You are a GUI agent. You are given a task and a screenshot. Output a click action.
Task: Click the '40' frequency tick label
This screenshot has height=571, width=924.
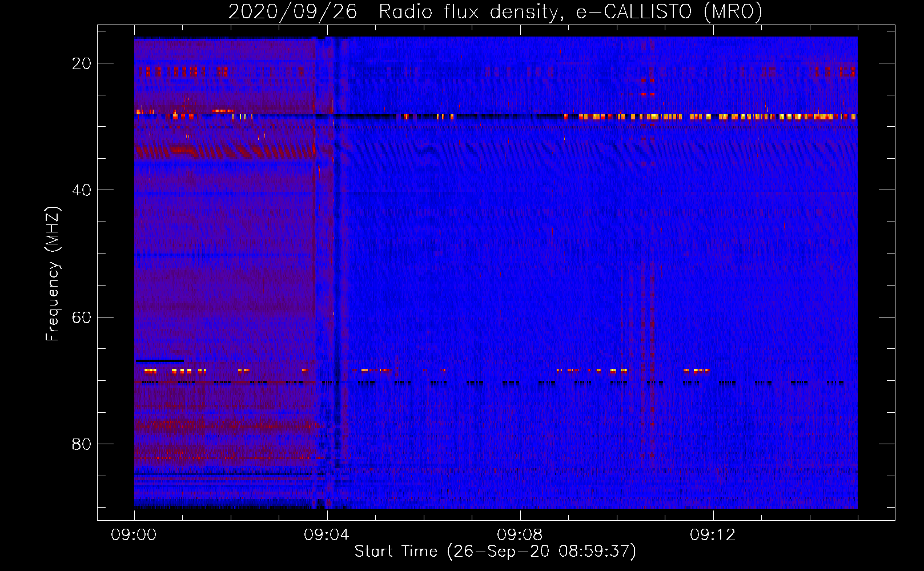coord(82,190)
